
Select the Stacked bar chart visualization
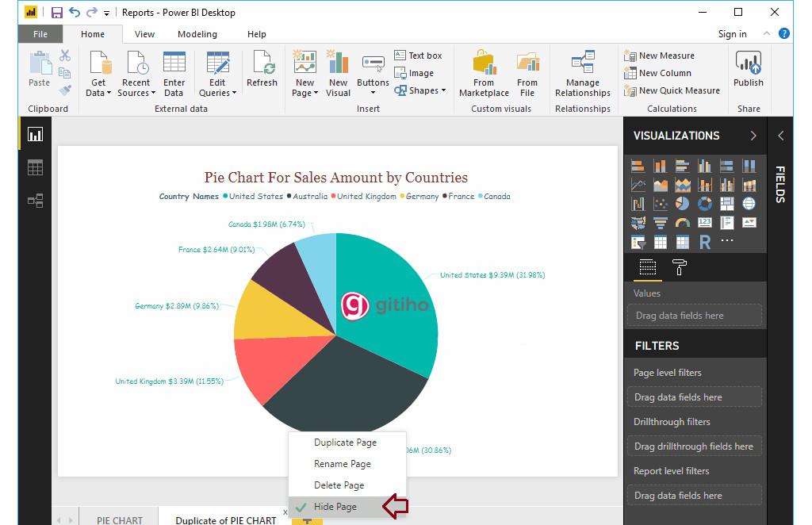click(638, 166)
